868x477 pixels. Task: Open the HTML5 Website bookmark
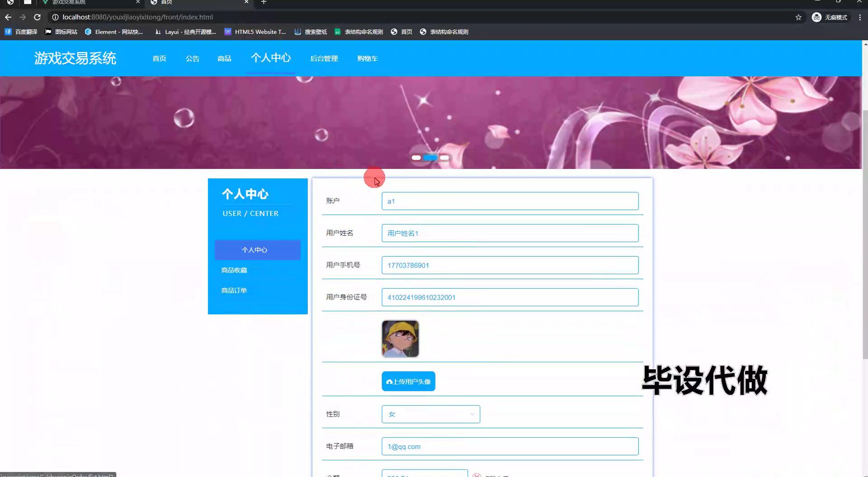[255, 32]
